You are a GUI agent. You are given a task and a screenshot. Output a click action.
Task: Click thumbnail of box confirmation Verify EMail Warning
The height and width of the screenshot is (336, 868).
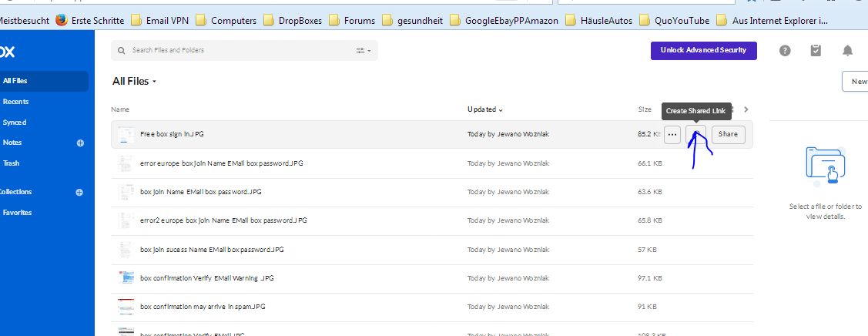tap(126, 278)
